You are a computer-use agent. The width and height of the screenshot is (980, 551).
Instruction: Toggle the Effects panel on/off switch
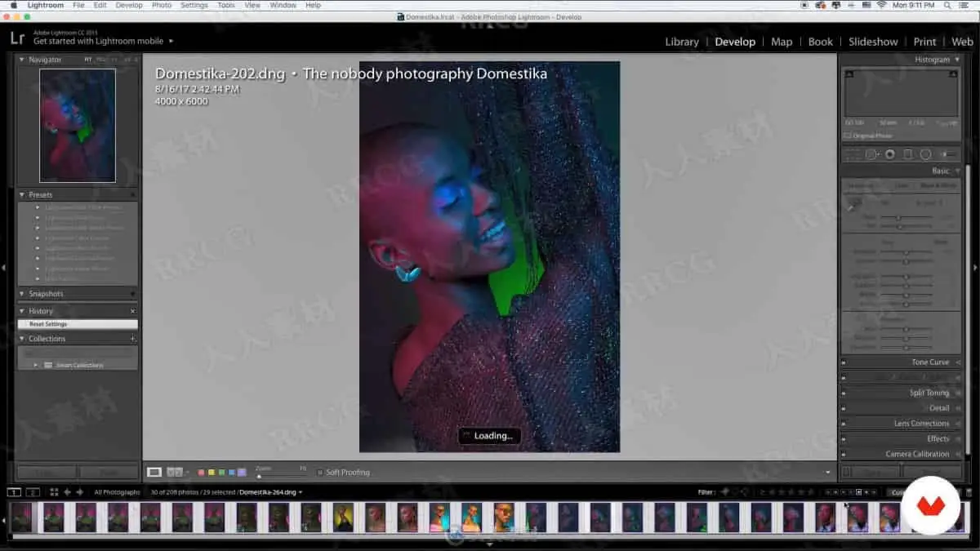coord(844,439)
